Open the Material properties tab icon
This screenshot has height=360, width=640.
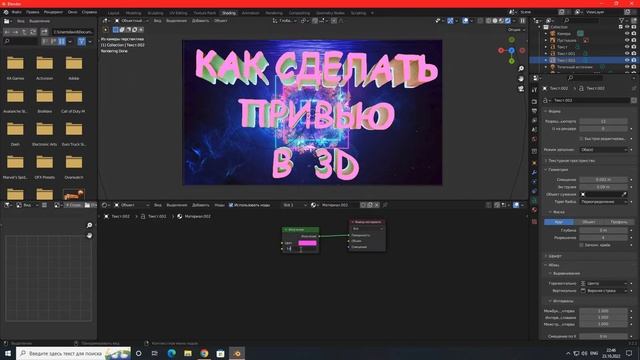point(534,210)
